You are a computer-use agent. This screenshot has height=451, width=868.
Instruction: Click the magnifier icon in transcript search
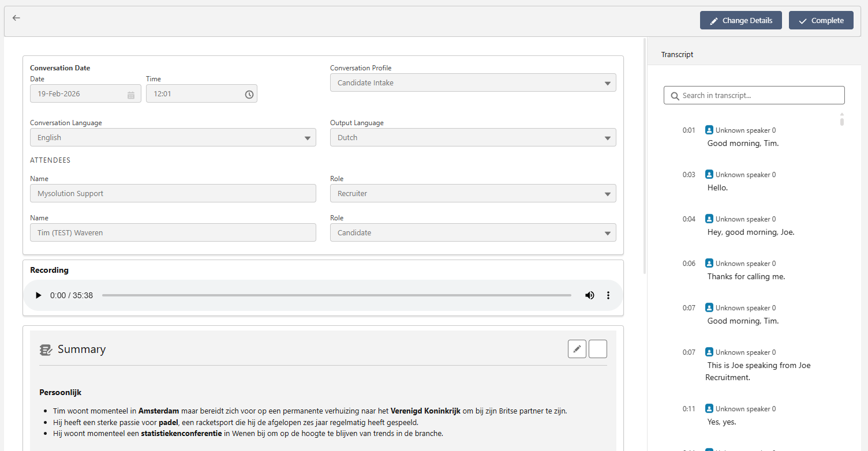coord(675,95)
